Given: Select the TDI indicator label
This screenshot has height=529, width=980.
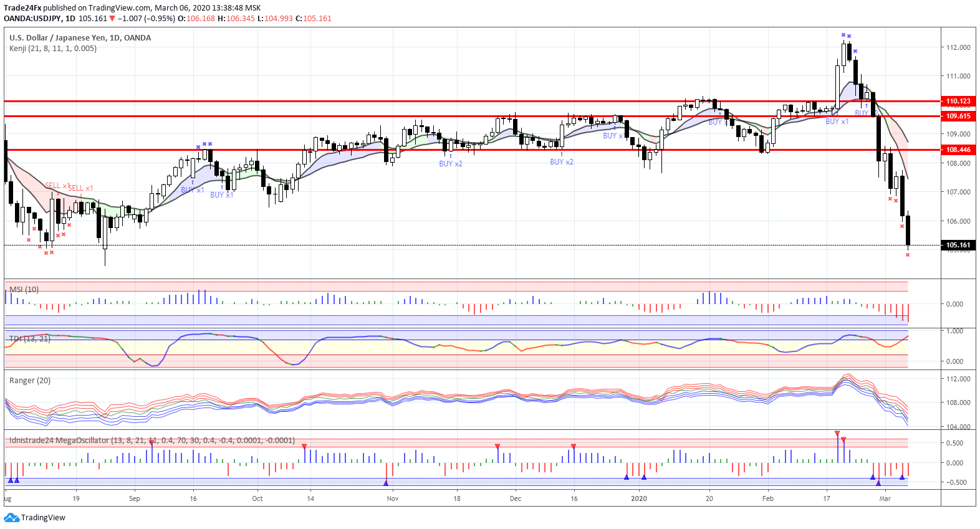Looking at the screenshot, I should click(x=30, y=339).
